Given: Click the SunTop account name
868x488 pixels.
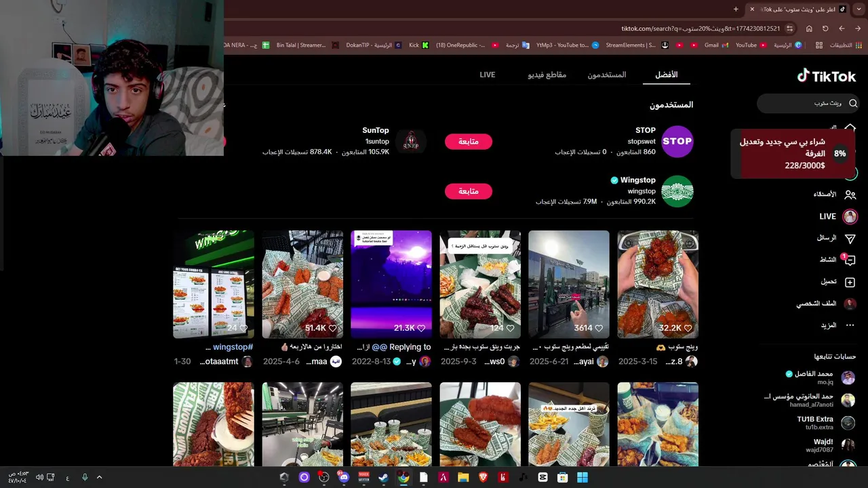Looking at the screenshot, I should coord(376,130).
